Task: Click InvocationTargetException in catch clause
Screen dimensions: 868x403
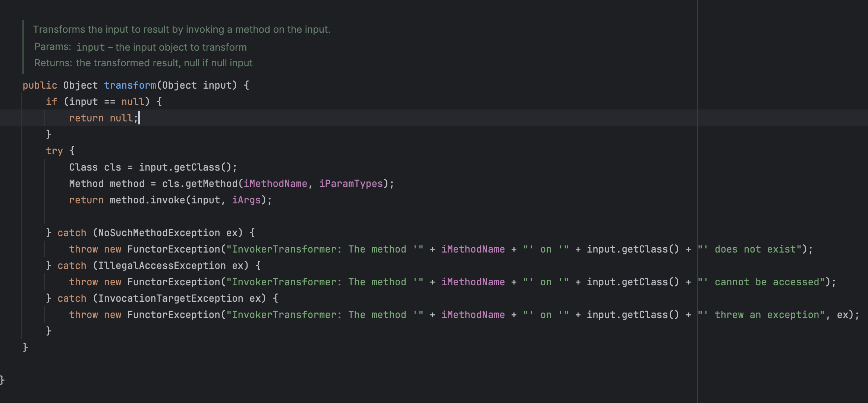Action: 171,298
